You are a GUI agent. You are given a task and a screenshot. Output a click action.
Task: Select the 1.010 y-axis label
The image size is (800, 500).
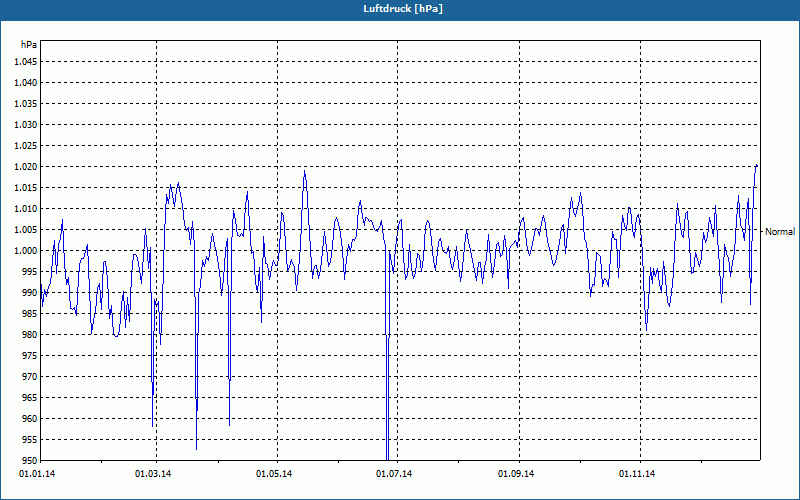[26, 209]
